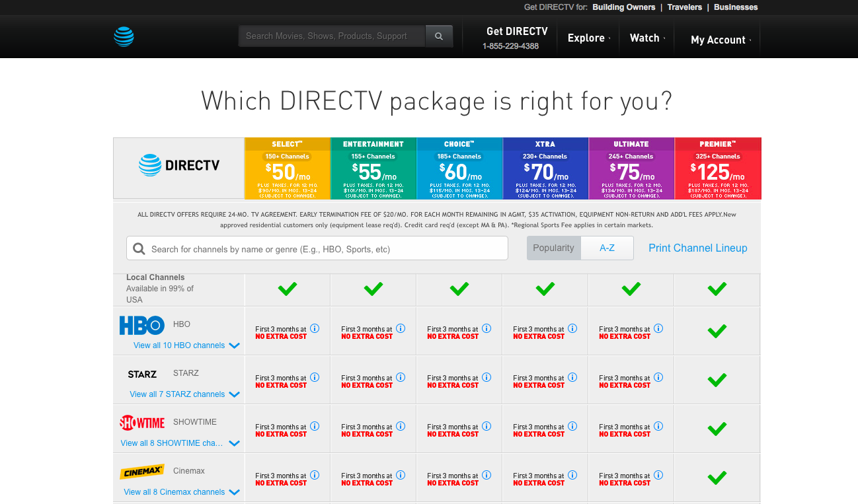Click the SHOWTIME channel logo

142,423
